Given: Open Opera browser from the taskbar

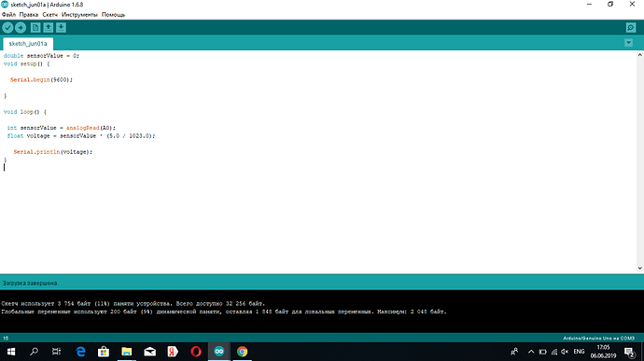Looking at the screenshot, I should click(196, 352).
